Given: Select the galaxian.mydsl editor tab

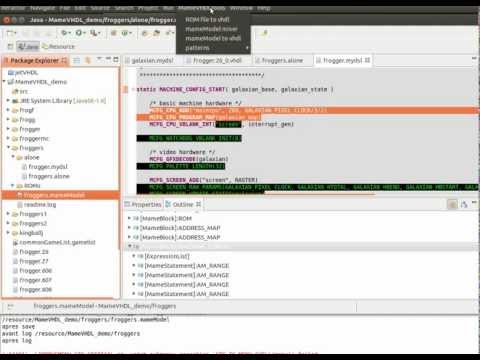Looking at the screenshot, I should click(153, 60).
